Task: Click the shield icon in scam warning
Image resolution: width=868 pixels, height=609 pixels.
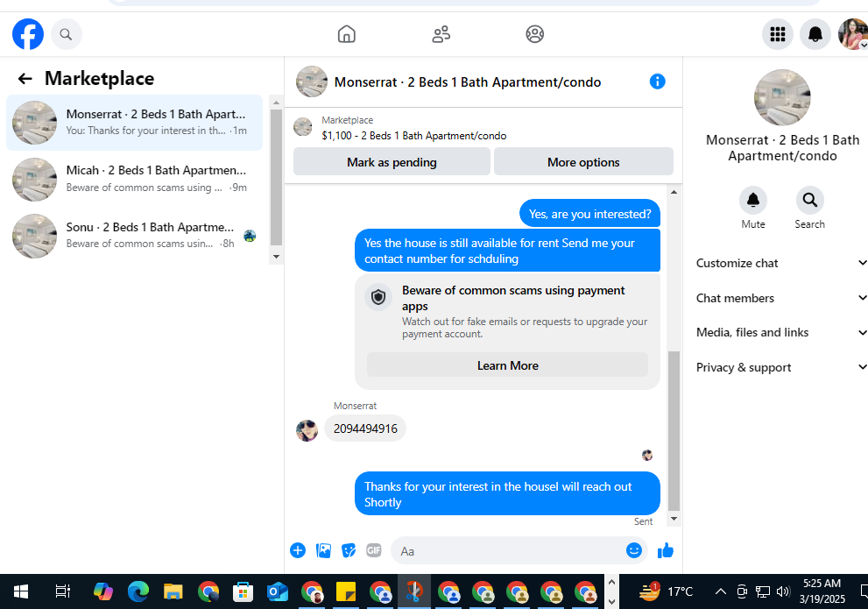Action: [x=378, y=297]
